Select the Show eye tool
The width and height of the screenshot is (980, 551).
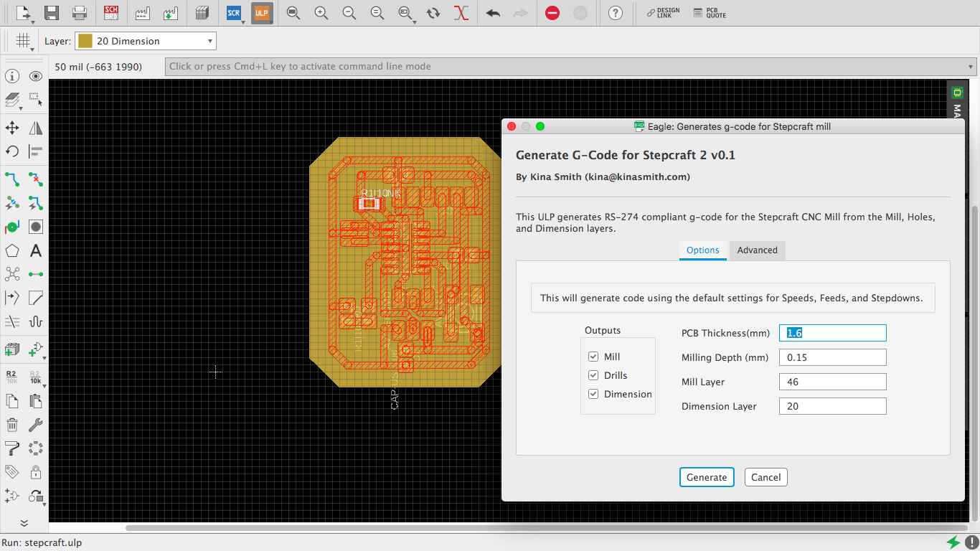pyautogui.click(x=36, y=76)
